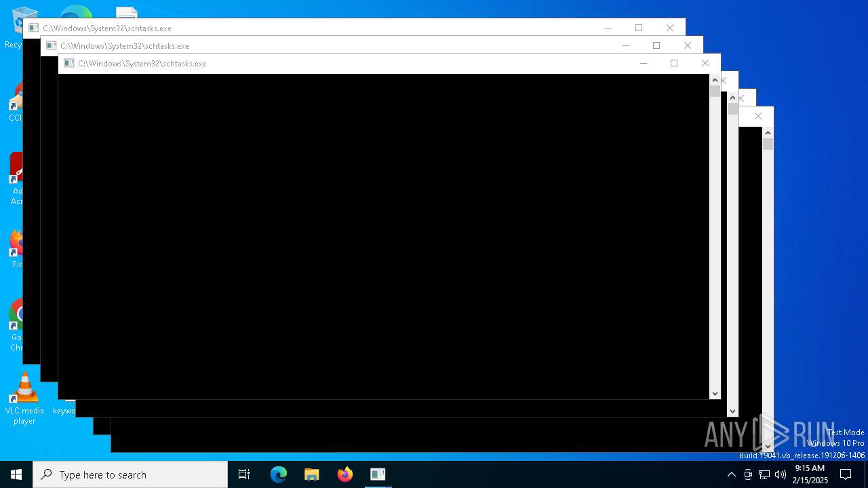Open the Action Center notifications icon
This screenshot has width=868, height=488.
click(846, 474)
